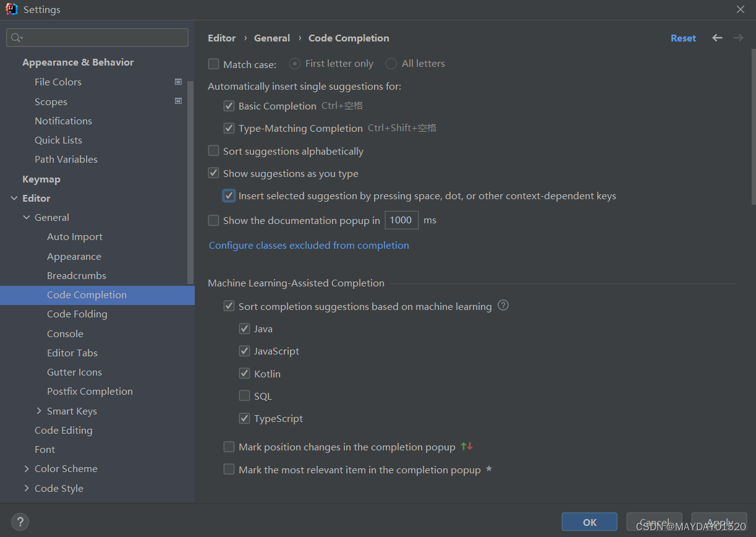Click the Apply button
This screenshot has height=537, width=756.
coord(720,522)
